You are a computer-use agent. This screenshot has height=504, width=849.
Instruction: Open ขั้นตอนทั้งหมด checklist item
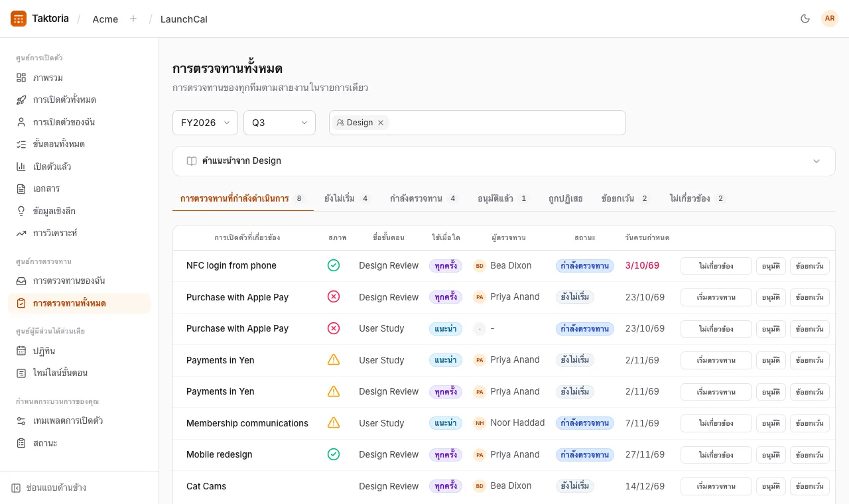(80, 144)
